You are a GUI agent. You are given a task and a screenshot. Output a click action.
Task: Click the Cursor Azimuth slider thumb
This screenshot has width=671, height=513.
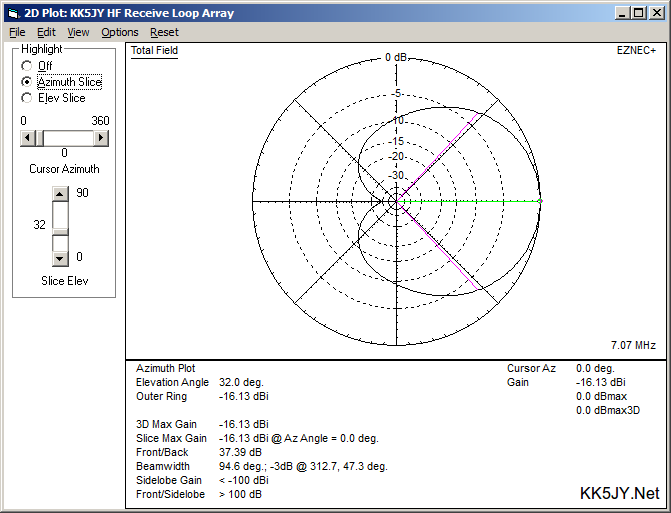[40, 138]
